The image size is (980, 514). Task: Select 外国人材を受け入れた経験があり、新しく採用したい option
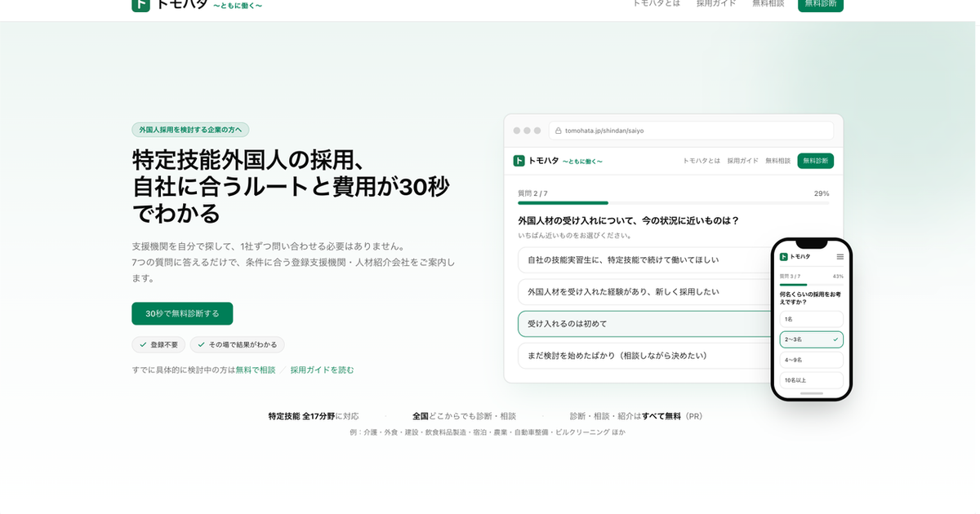[645, 292]
